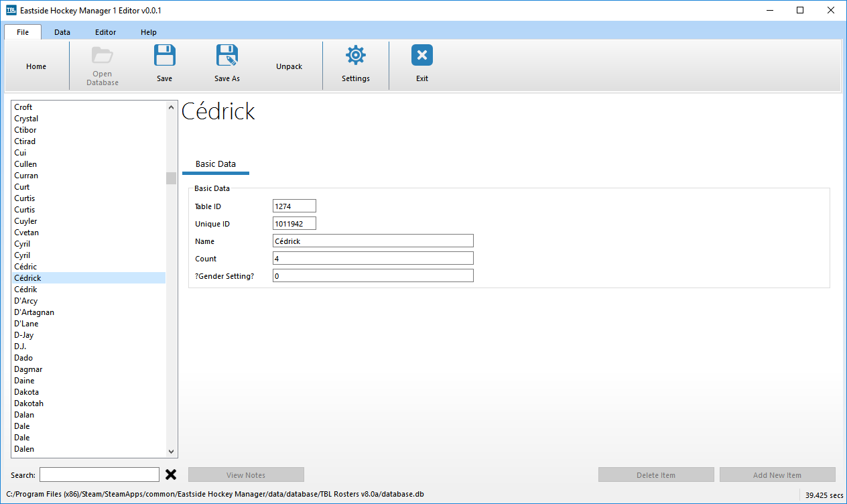The width and height of the screenshot is (847, 504).
Task: Select Dakota in the name list
Action: [x=26, y=391]
